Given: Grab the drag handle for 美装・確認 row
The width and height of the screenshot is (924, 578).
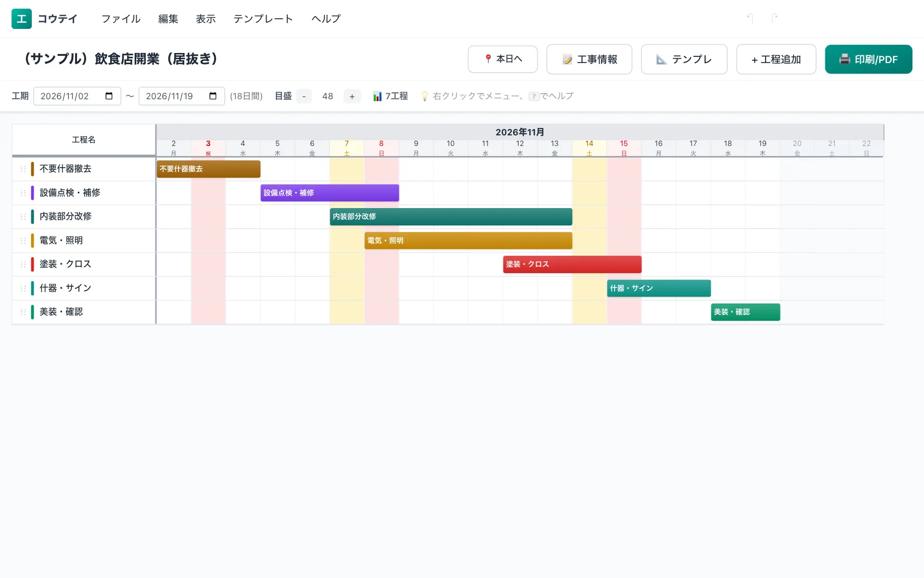Looking at the screenshot, I should click(x=23, y=312).
